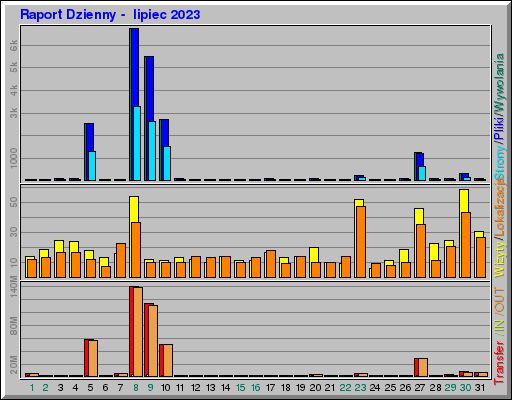Click the yellow visits bar for day 23
This screenshot has width=512, height=400.
pos(359,203)
